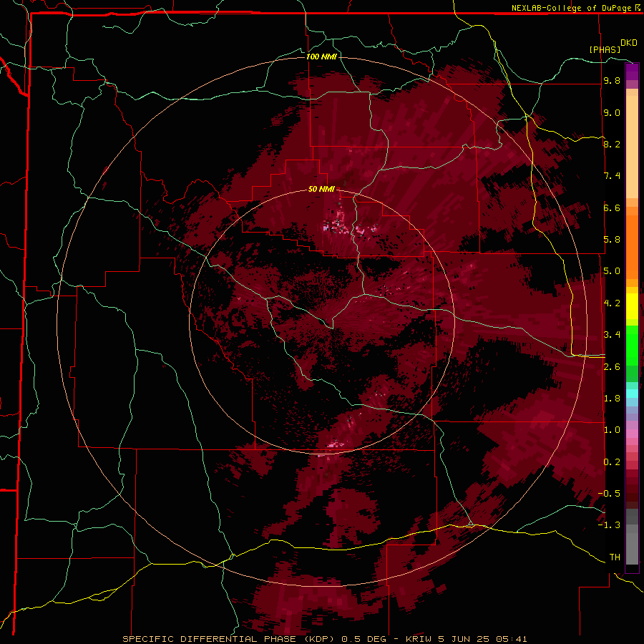Click the 6.6 value on the color scale
This screenshot has width=644, height=644.
tap(612, 208)
